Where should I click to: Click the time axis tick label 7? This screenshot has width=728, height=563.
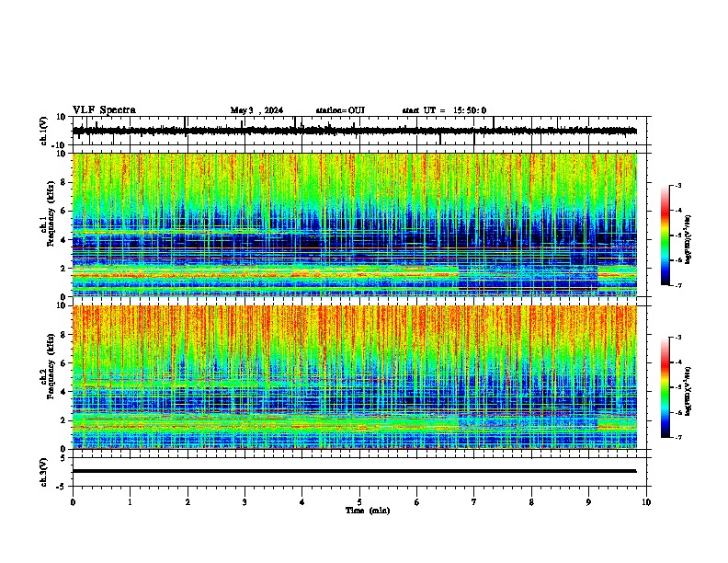point(474,502)
